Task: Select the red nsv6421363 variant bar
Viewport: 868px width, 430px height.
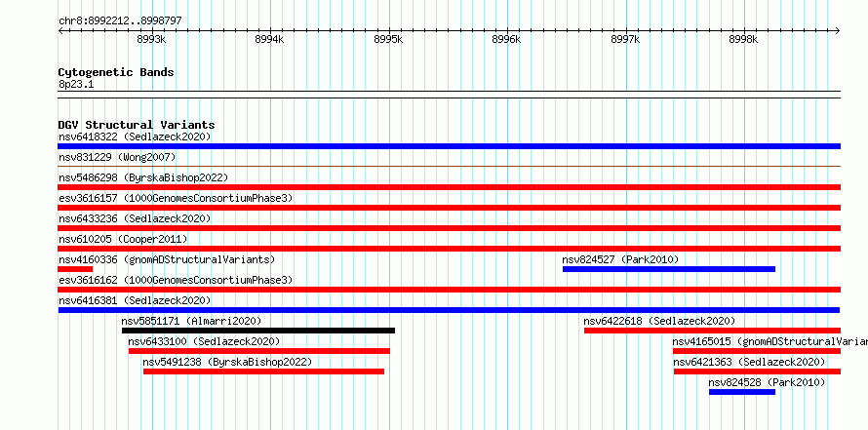Action: 757,371
